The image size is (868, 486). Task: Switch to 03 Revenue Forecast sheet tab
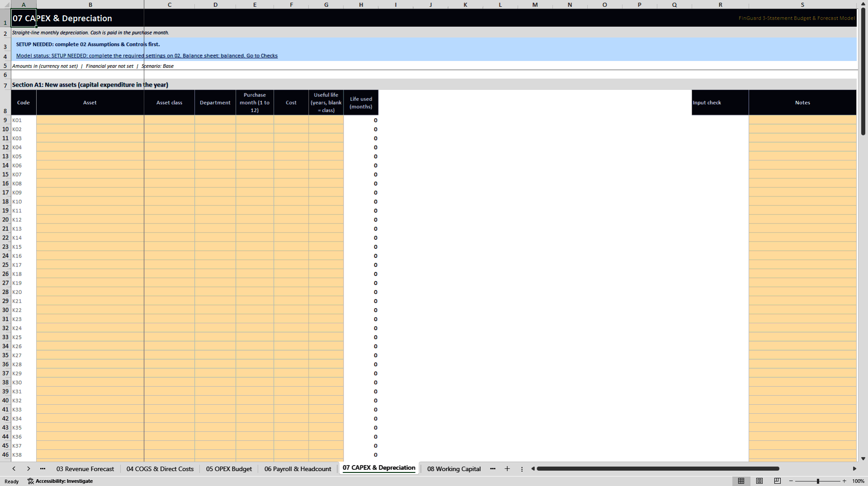85,469
